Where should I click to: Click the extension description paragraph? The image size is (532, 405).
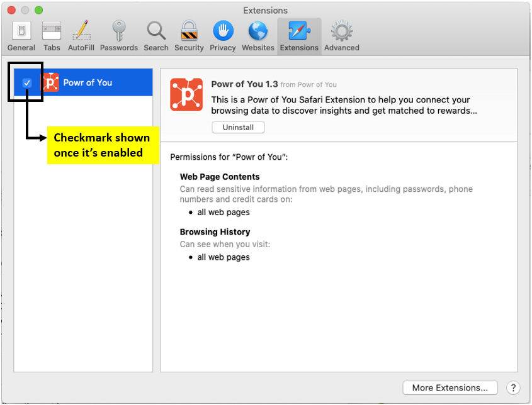[x=344, y=106]
